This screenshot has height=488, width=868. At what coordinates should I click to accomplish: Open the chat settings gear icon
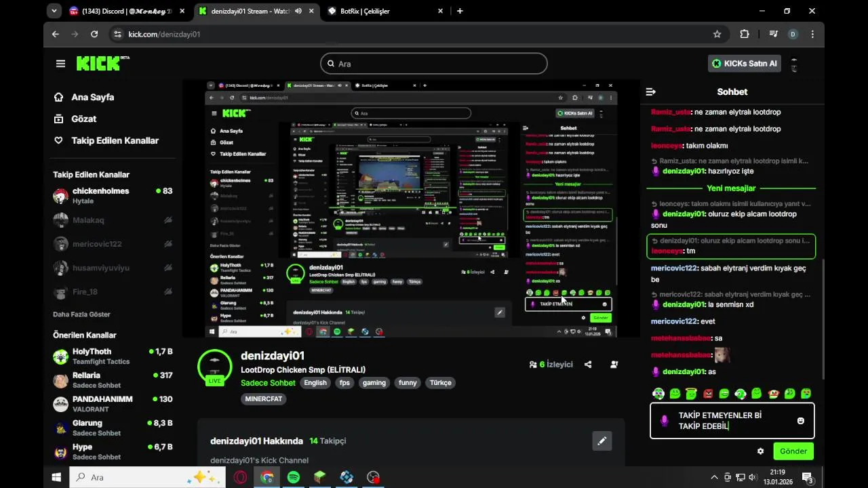point(760,451)
